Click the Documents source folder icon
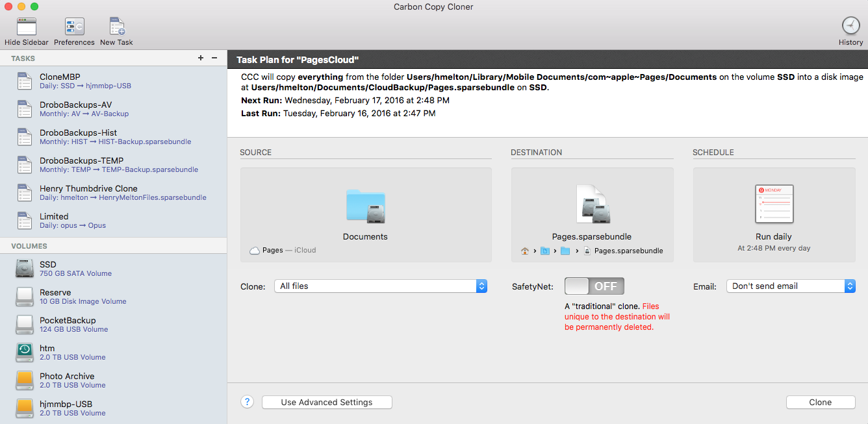Viewport: 868px width, 424px height. click(x=366, y=206)
